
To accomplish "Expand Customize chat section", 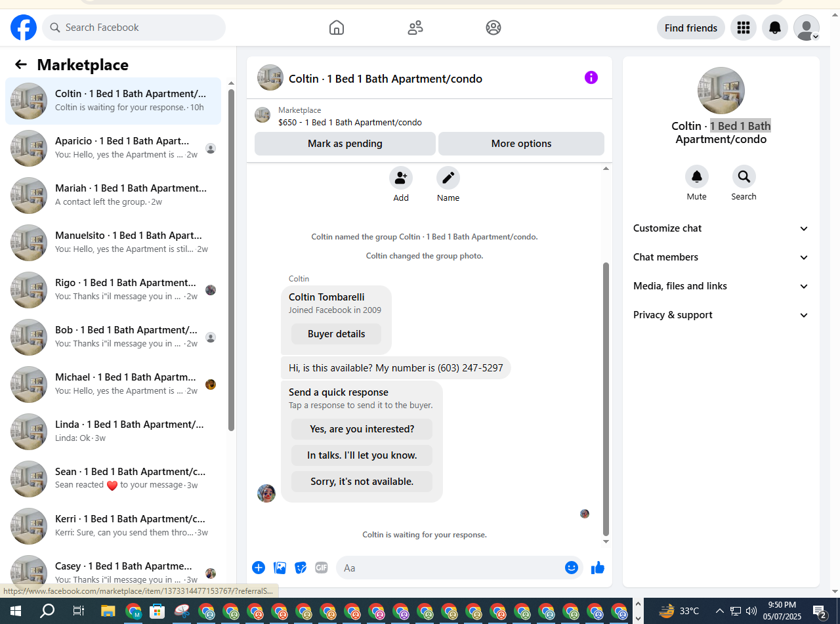I will tap(721, 228).
